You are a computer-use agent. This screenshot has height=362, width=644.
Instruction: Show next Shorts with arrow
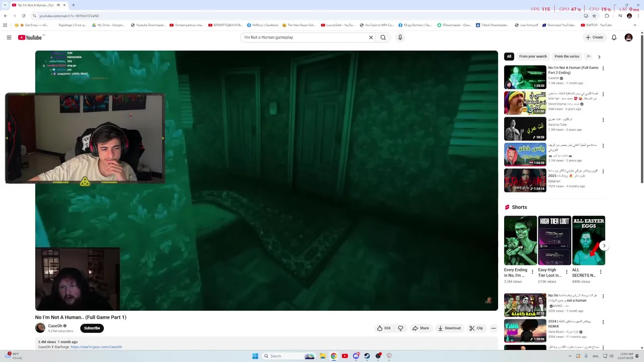click(x=604, y=246)
